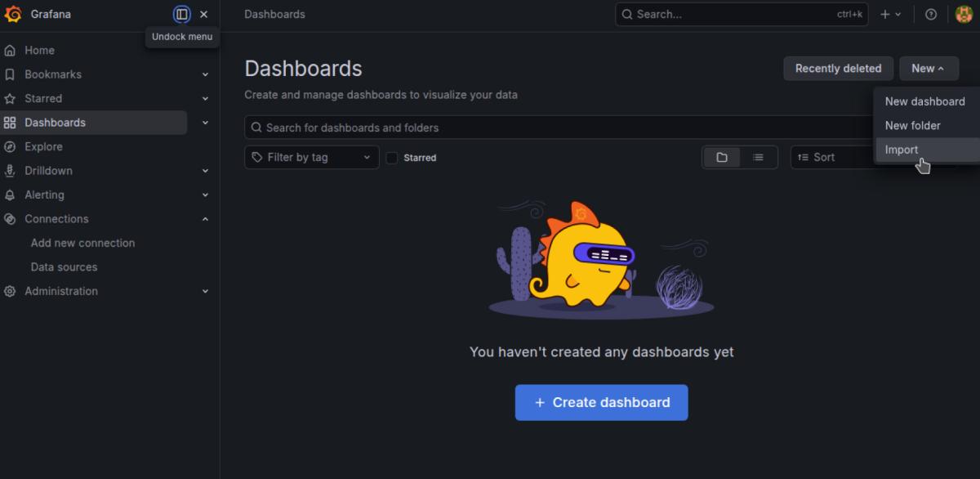This screenshot has width=980, height=479.
Task: Open Alerting in the sidebar
Action: [x=44, y=195]
